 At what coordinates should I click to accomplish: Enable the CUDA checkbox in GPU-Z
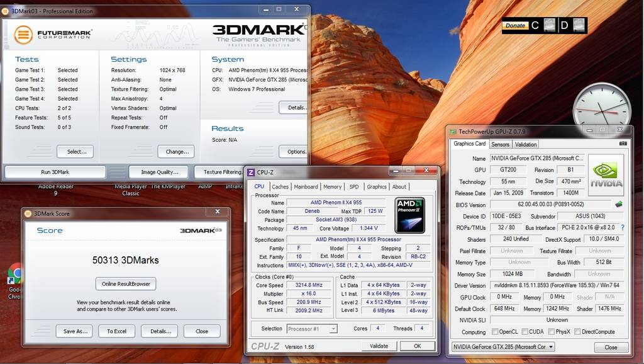click(525, 331)
